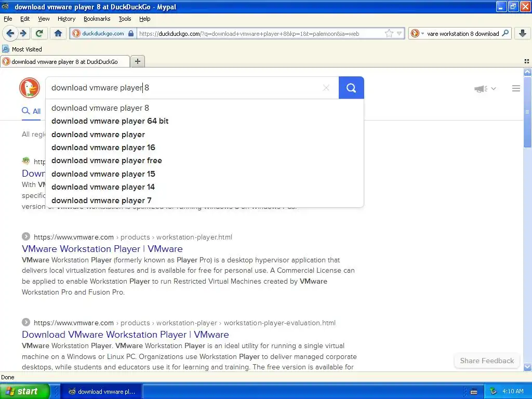This screenshot has width=532, height=399.
Task: Bookmark this page with the star icon
Action: pos(389,33)
